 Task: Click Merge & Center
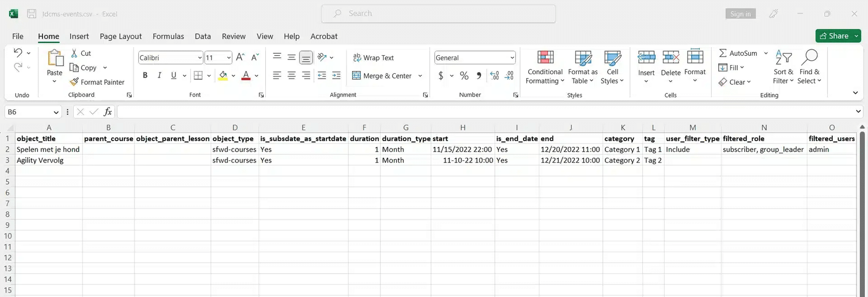[382, 76]
